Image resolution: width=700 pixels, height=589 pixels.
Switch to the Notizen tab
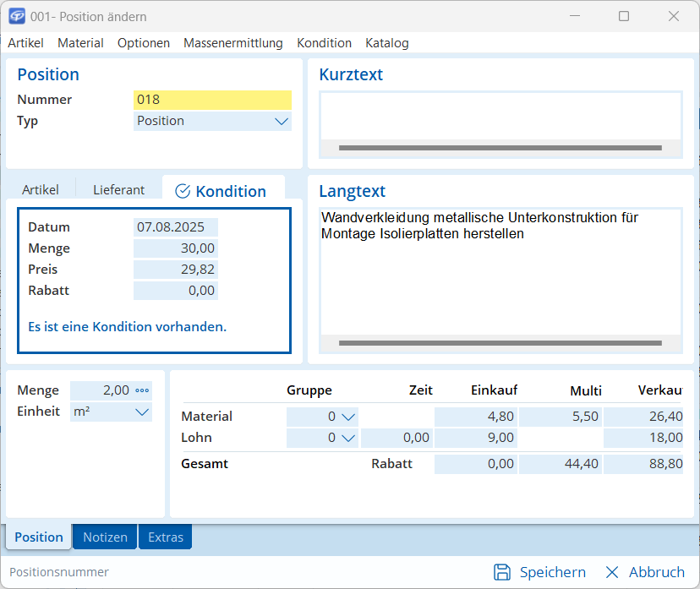point(105,537)
